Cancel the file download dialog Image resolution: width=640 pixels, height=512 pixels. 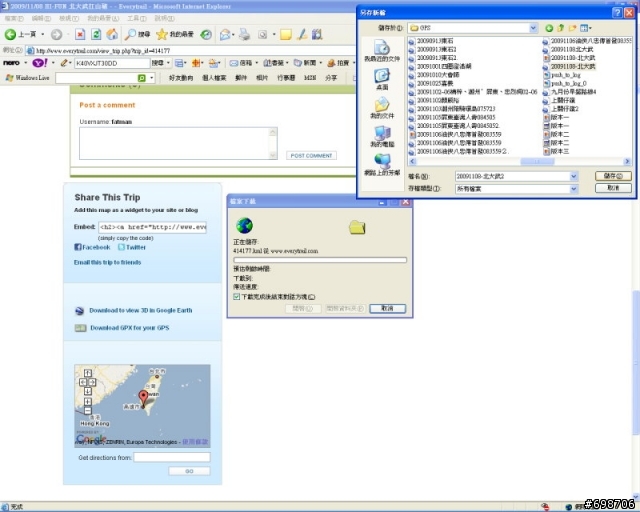387,308
